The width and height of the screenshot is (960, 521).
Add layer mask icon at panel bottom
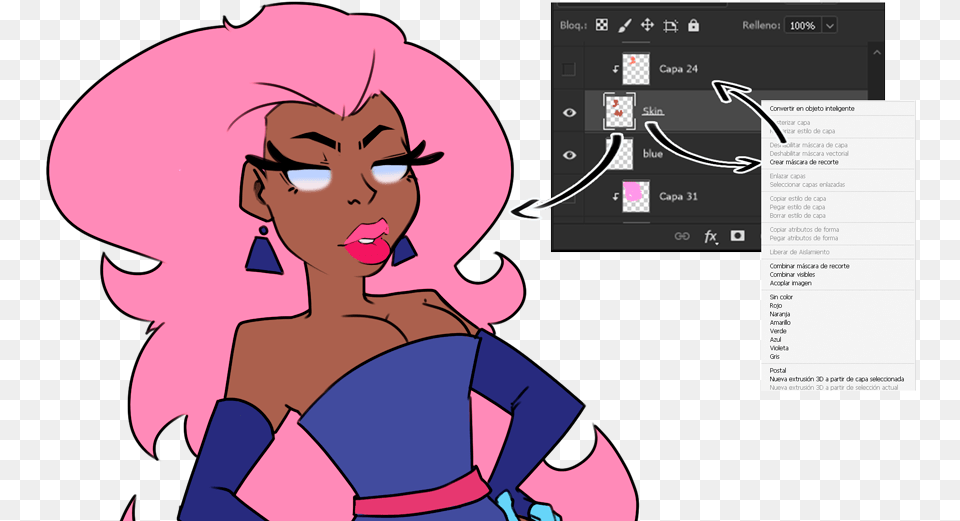[x=738, y=236]
